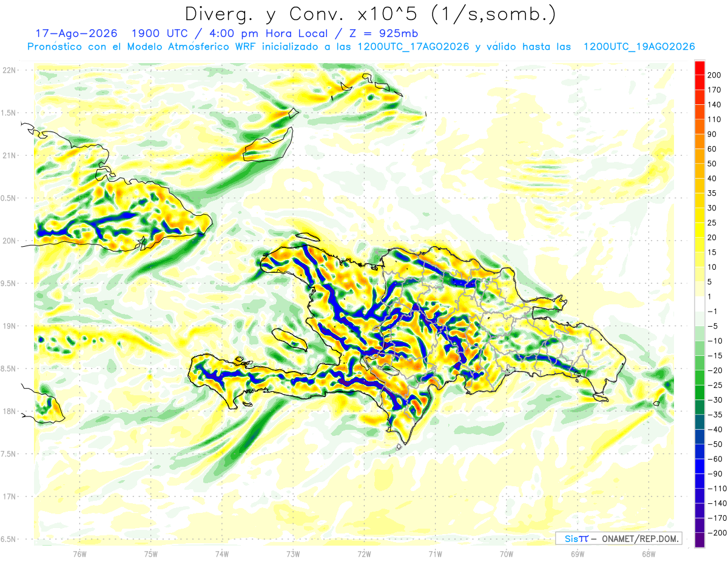Click the valid-until time '1200UTC_19AGO2026'
This screenshot has height=562, width=728.
pyautogui.click(x=638, y=47)
